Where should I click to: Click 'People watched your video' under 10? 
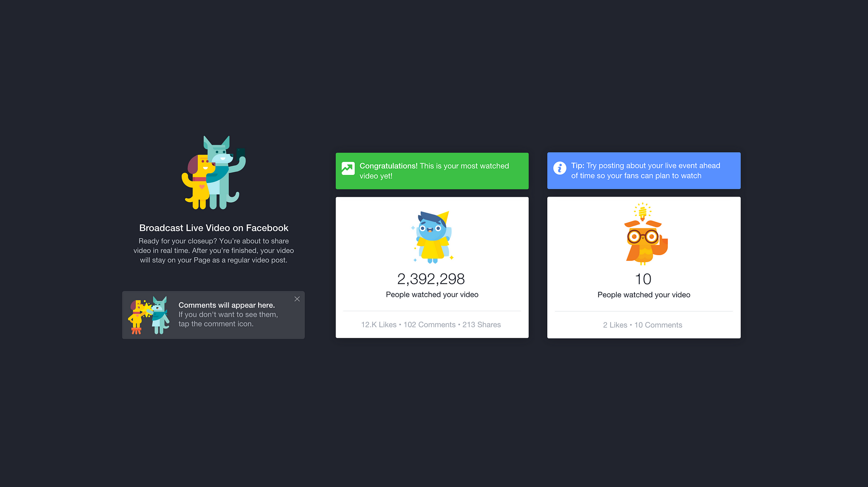[x=644, y=295]
